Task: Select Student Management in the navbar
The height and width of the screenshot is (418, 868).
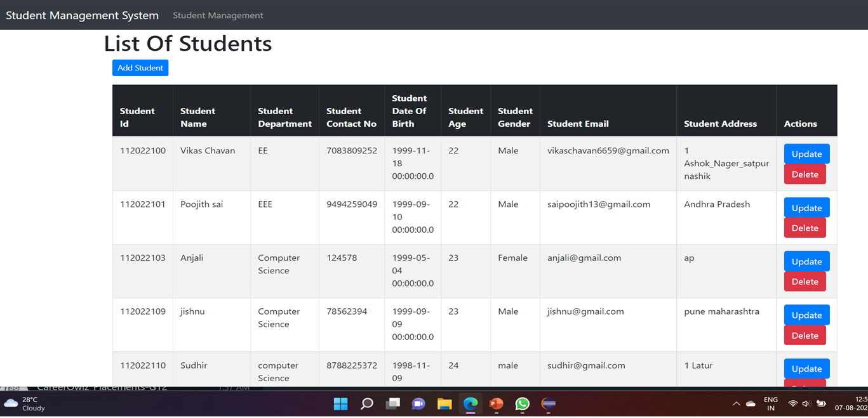Action: point(217,15)
